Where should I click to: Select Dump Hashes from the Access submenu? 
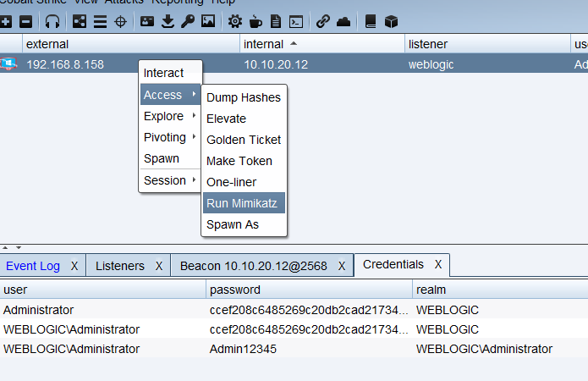click(244, 97)
